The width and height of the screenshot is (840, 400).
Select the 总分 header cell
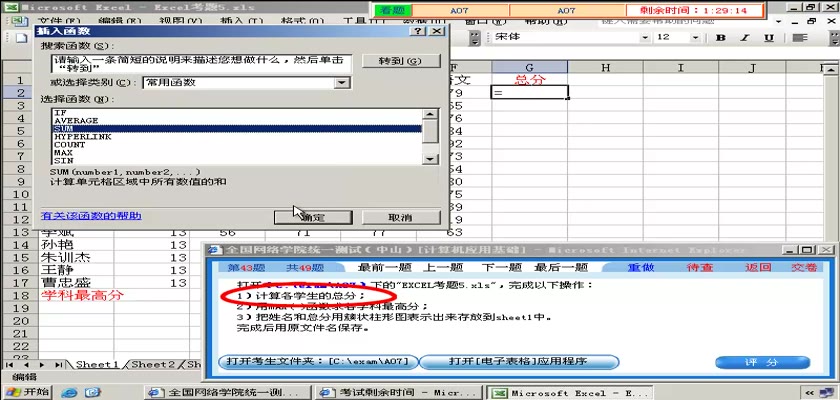(530, 80)
